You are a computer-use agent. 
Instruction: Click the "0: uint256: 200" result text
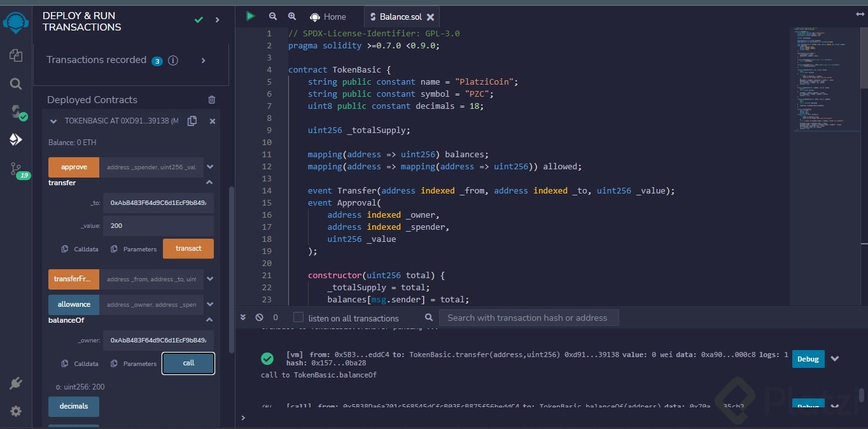point(80,387)
